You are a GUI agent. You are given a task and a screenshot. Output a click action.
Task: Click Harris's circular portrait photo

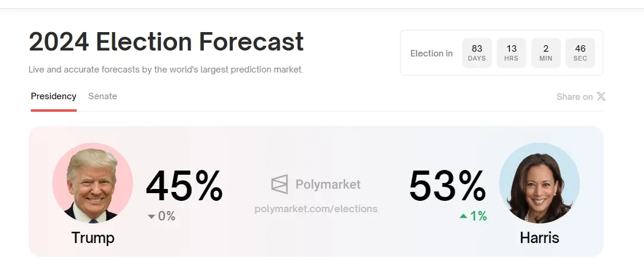click(539, 183)
